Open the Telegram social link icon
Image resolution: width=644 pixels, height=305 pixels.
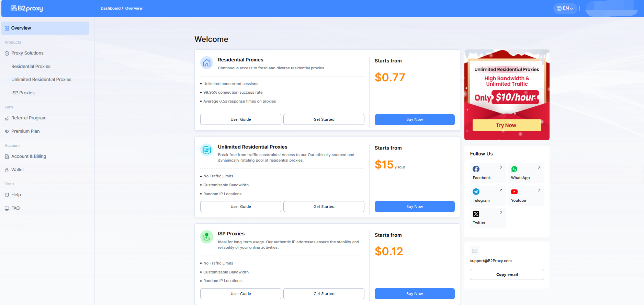476,192
